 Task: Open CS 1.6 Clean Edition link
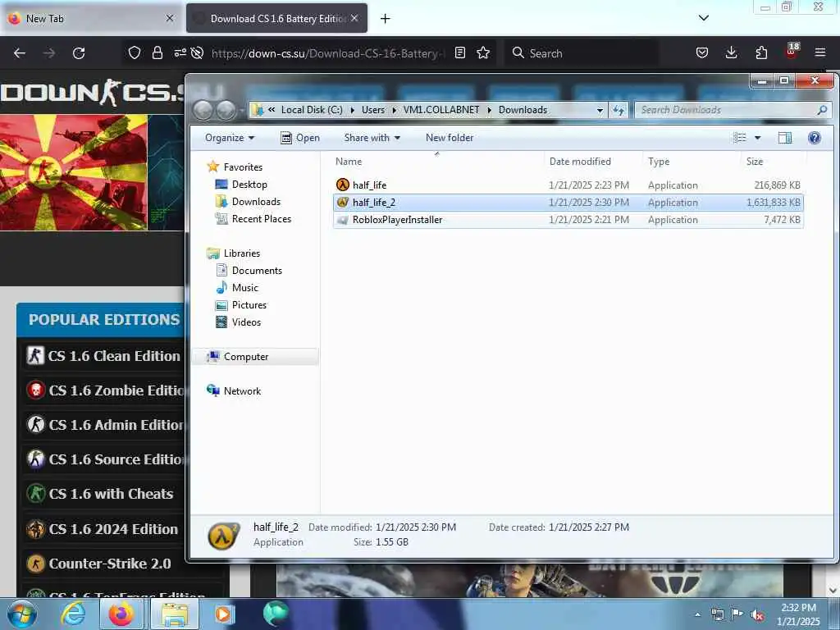pos(113,356)
